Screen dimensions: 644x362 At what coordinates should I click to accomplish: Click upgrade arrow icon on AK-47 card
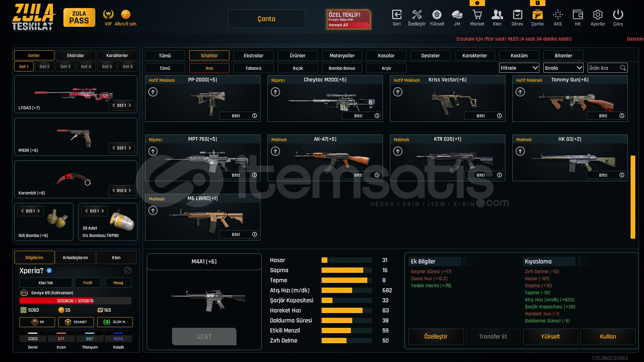(x=275, y=151)
